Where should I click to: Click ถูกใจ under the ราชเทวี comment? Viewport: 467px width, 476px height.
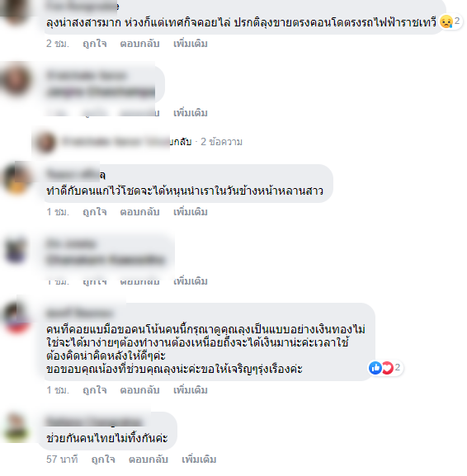pos(94,44)
